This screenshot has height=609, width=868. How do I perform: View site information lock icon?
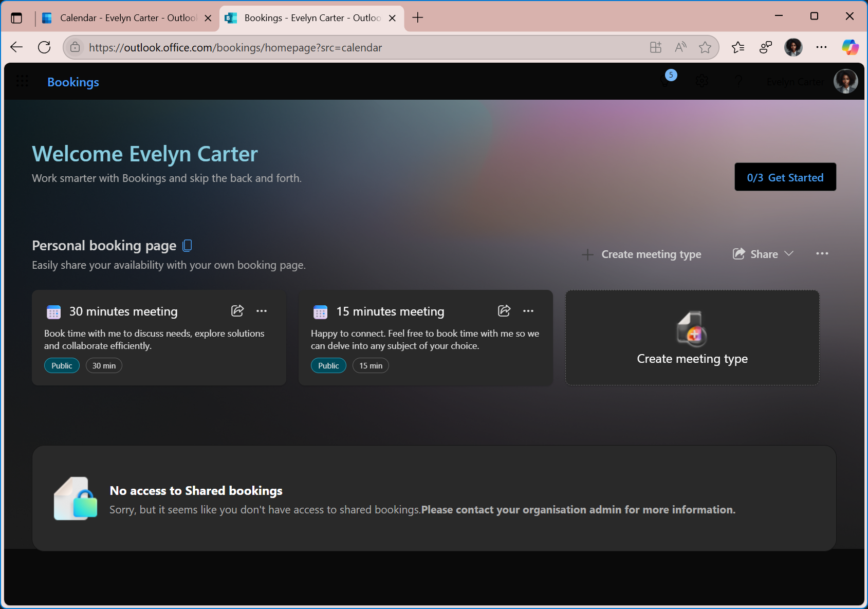(75, 47)
